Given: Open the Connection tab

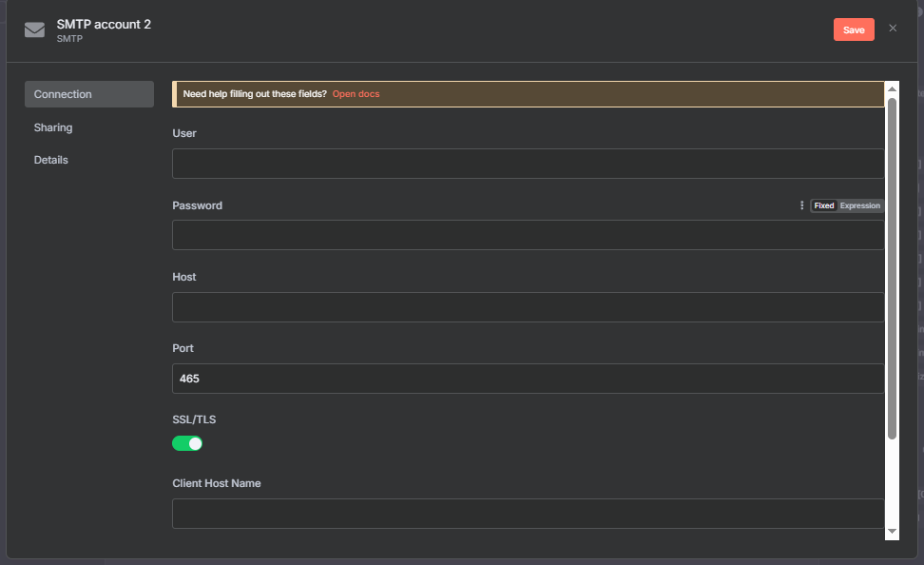Looking at the screenshot, I should click(89, 94).
